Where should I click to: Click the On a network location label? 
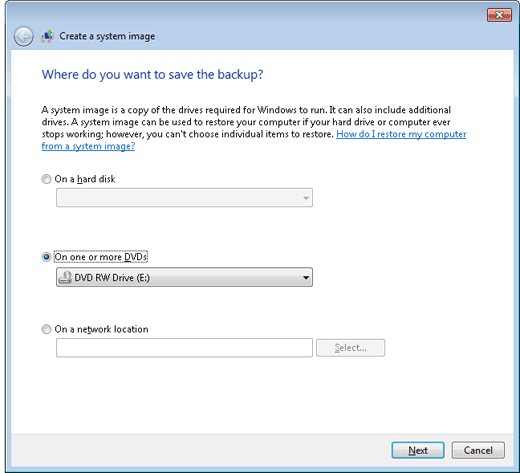click(x=101, y=329)
